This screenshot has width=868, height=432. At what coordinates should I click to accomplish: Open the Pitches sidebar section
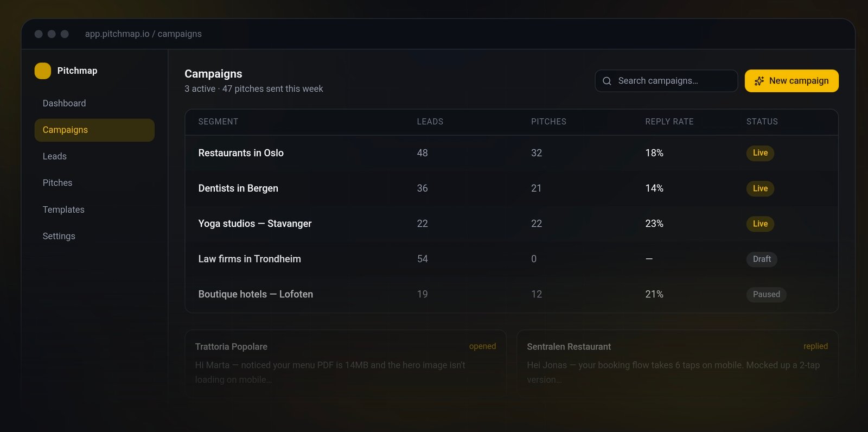(94, 183)
